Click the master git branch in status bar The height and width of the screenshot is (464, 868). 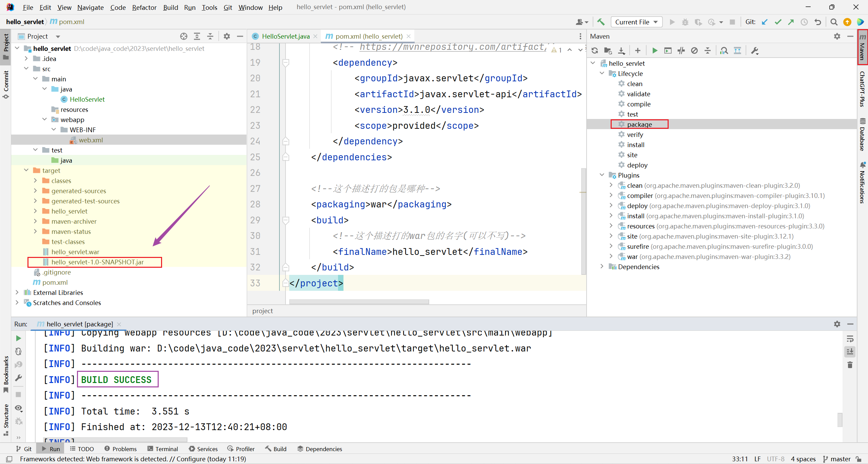click(x=837, y=459)
